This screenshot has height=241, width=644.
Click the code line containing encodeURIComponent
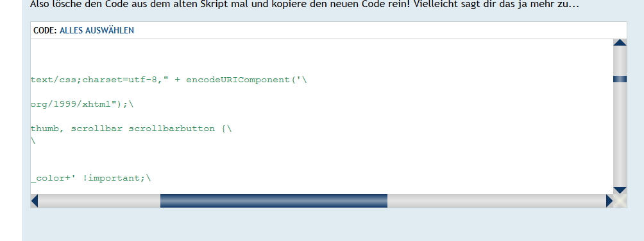169,80
